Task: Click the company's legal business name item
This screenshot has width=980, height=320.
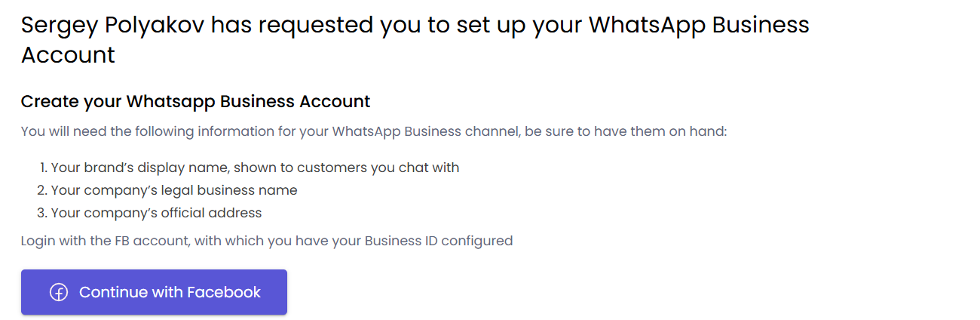Action: point(173,190)
